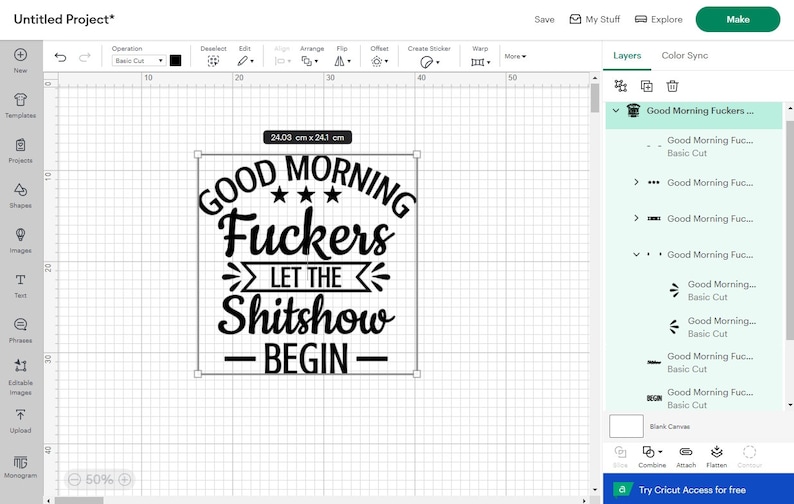Image resolution: width=794 pixels, height=504 pixels.
Task: Select the right burst Basic Cut layer
Action: click(x=694, y=290)
